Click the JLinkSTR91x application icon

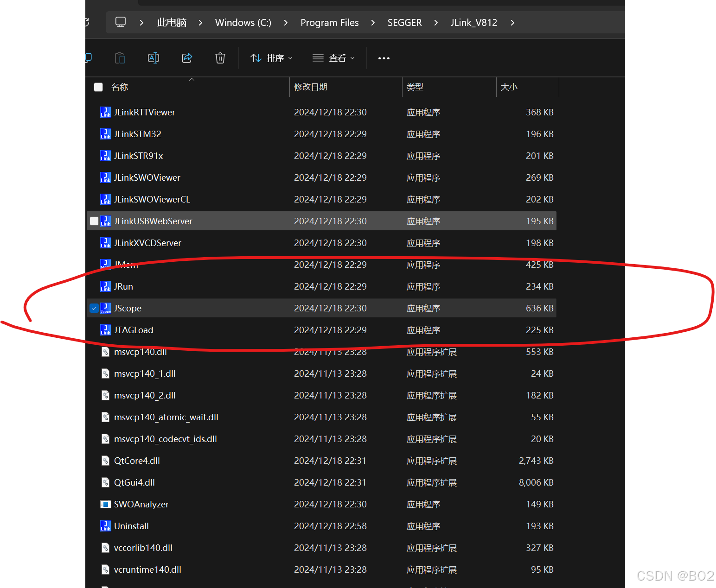(x=106, y=156)
